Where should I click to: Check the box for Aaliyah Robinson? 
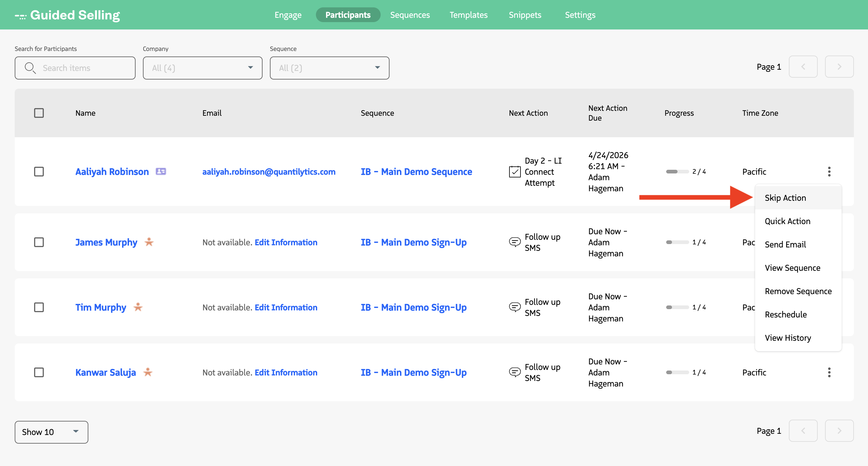click(x=39, y=171)
